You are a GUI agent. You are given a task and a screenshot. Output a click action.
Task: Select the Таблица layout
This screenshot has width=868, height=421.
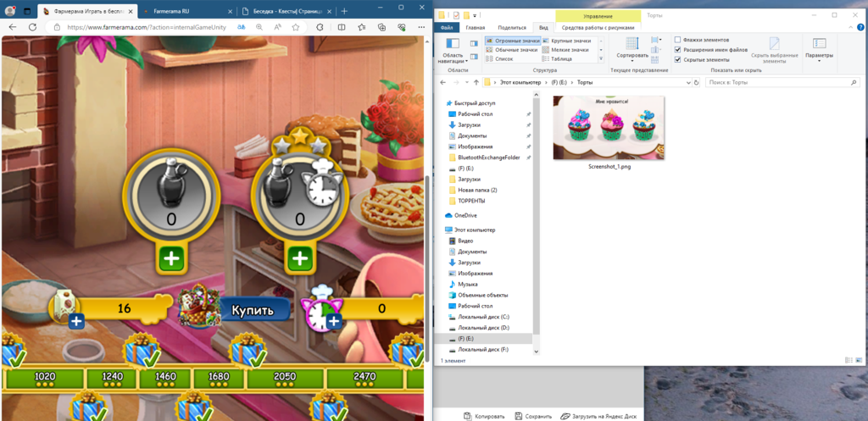pos(558,58)
